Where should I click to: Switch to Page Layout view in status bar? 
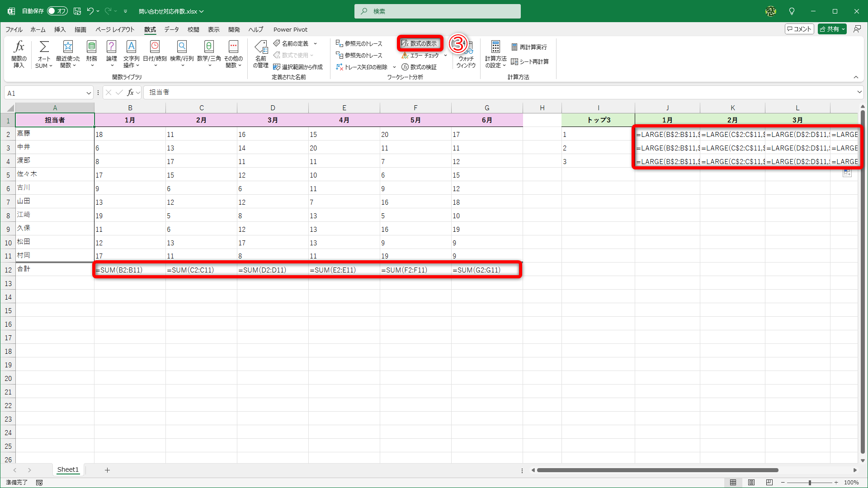[x=751, y=483]
